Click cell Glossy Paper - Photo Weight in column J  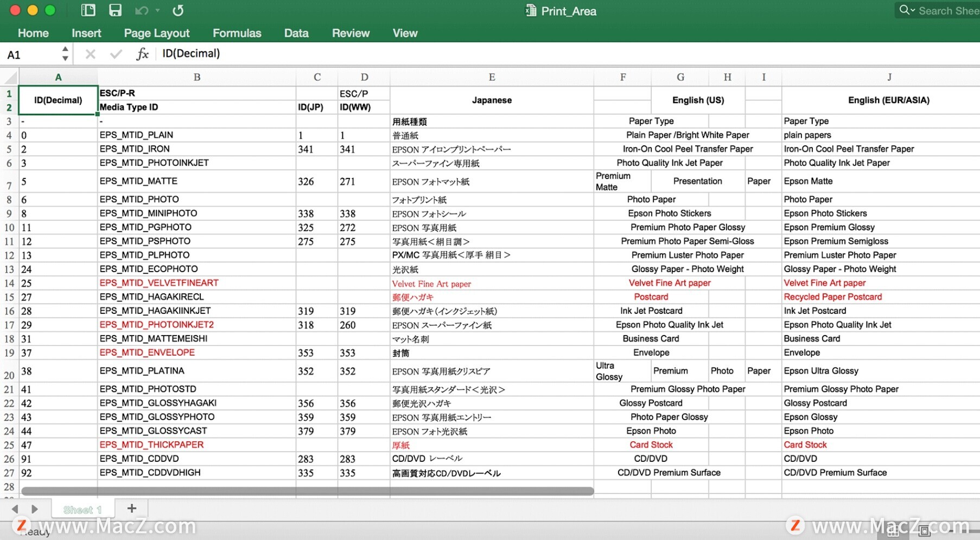[881, 269]
